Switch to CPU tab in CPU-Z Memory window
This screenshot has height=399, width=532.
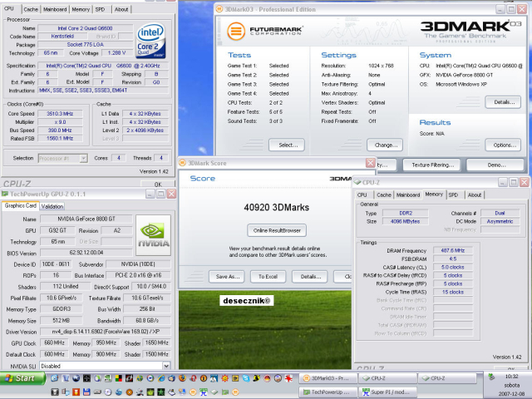click(362, 195)
